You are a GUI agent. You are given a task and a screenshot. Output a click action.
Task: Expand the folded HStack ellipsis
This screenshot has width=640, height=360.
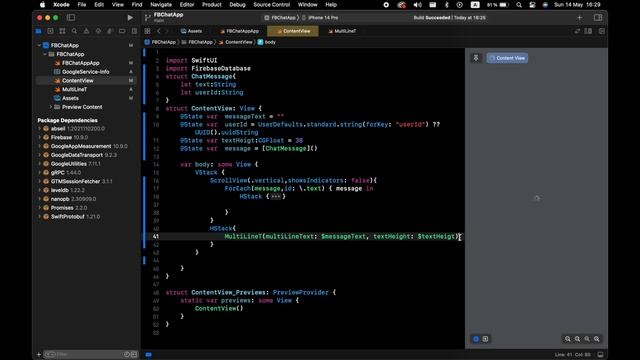tap(276, 196)
